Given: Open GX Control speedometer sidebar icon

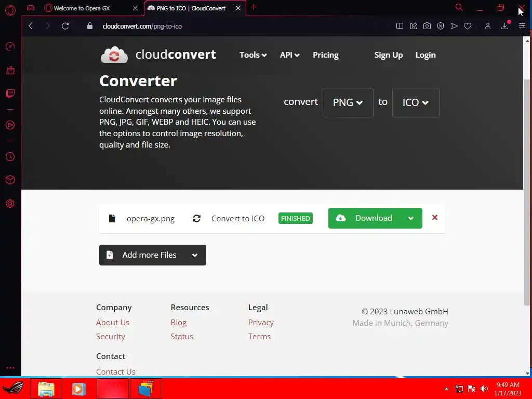Looking at the screenshot, I should point(10,46).
